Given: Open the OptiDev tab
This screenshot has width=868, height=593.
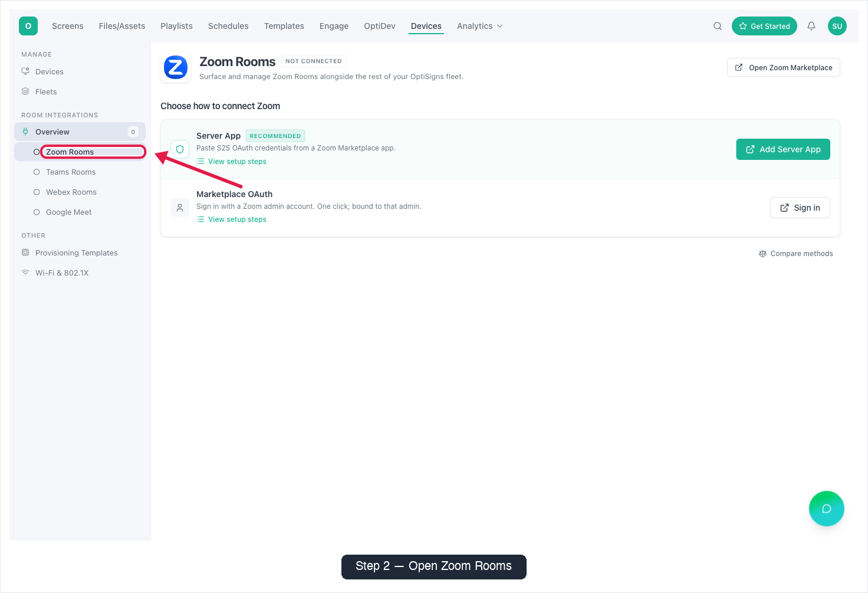Looking at the screenshot, I should tap(380, 26).
